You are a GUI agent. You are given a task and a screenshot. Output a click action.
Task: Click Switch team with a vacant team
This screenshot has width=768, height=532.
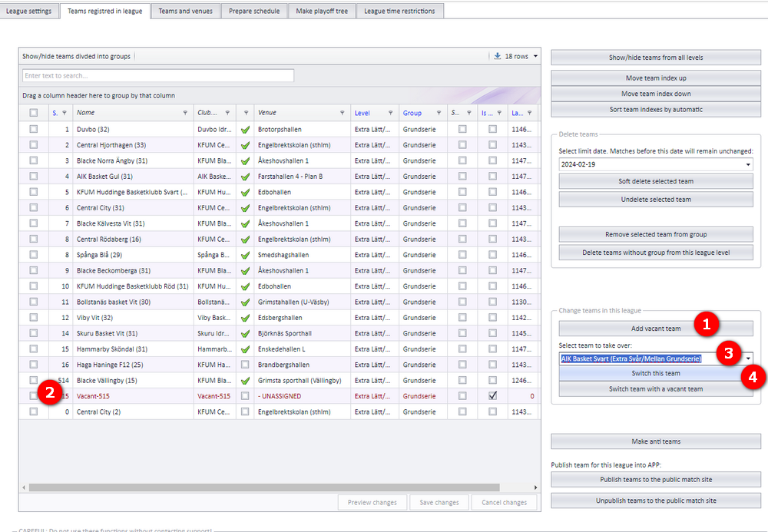tap(656, 389)
